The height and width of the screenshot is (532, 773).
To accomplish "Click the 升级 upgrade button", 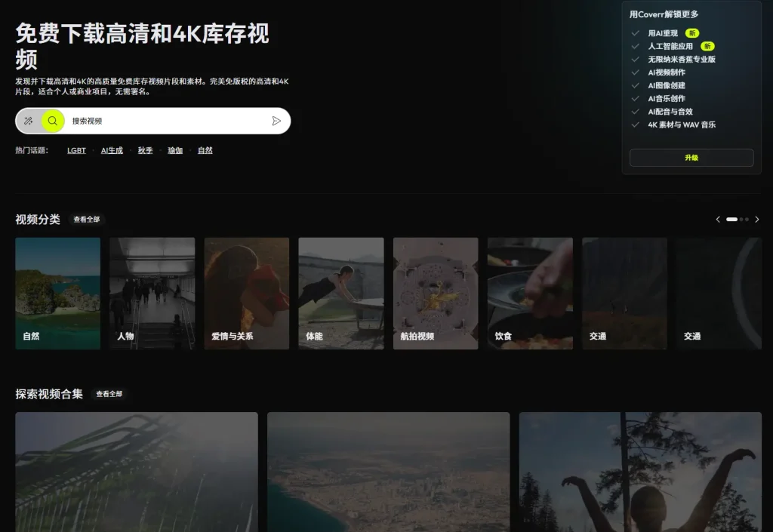I will coord(691,158).
